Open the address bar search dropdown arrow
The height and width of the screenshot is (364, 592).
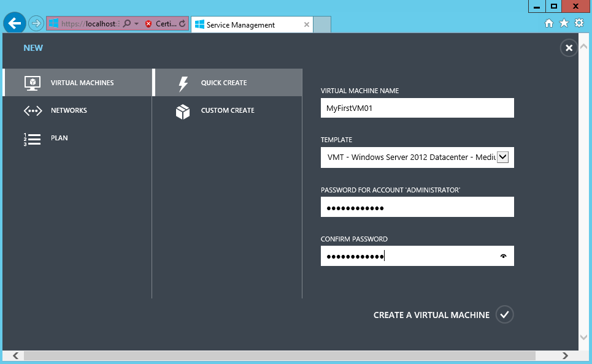coord(136,24)
